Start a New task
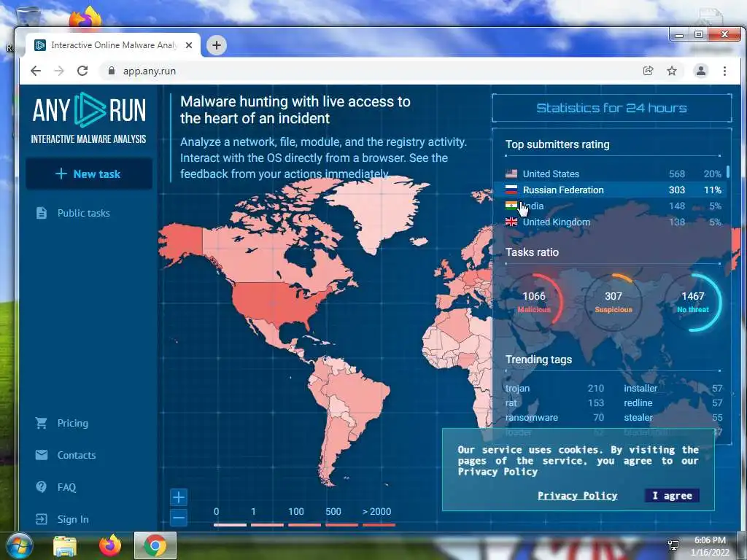This screenshot has height=560, width=747. [88, 174]
